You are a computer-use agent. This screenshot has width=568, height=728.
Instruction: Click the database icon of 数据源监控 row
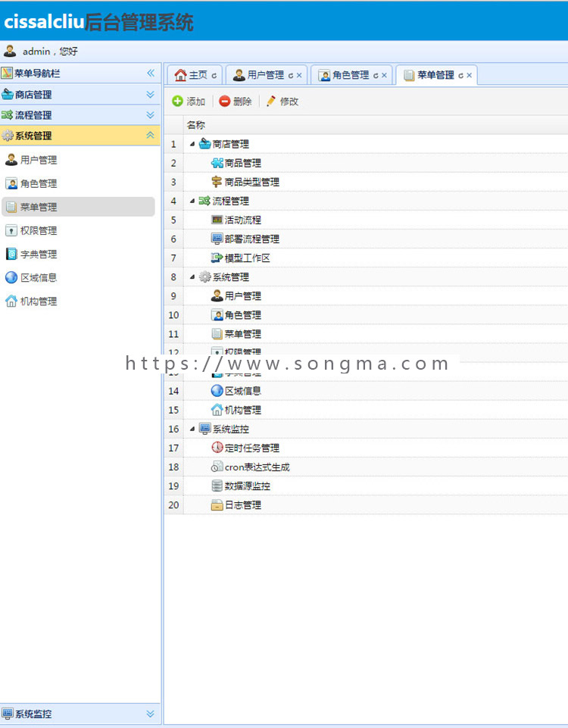[217, 486]
